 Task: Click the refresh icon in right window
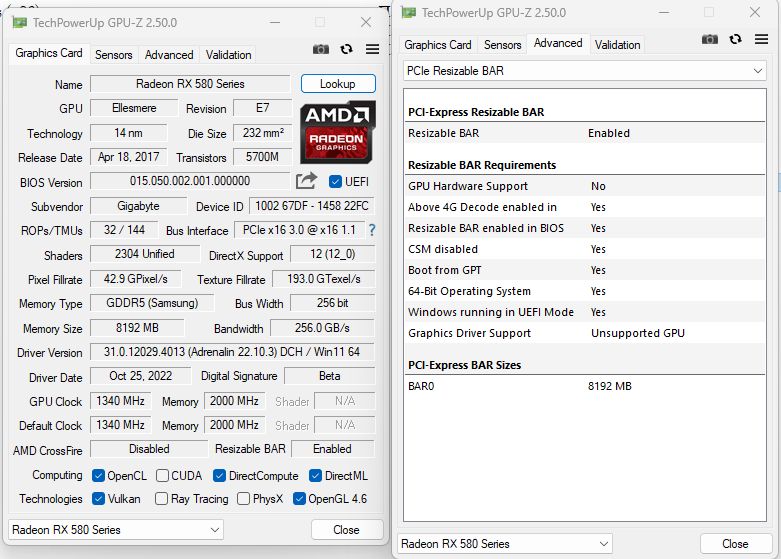coord(736,39)
